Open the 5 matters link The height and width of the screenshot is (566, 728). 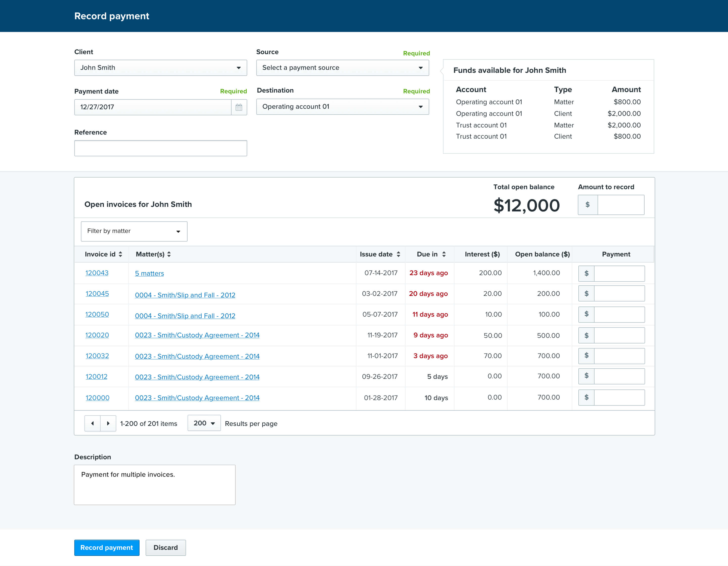pos(149,273)
